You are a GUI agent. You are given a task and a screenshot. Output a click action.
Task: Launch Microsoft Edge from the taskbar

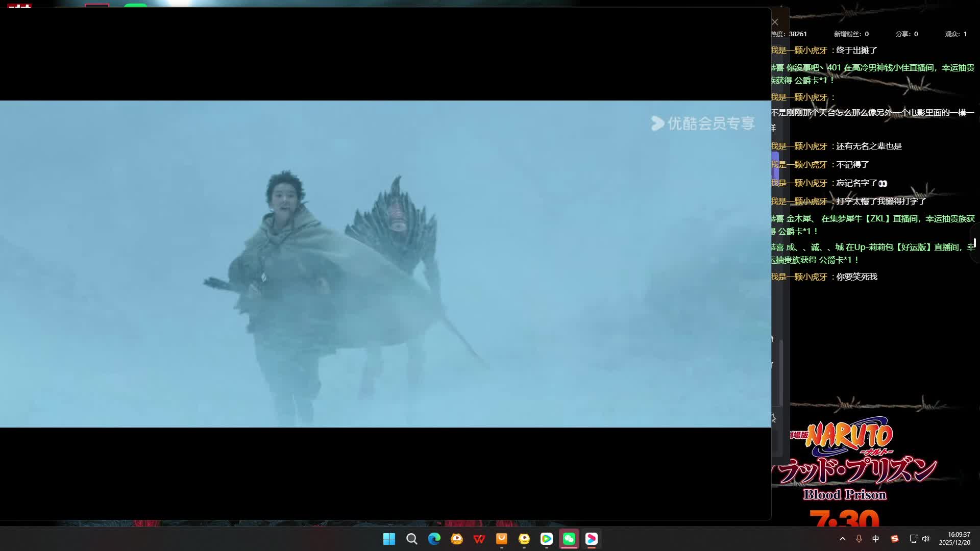coord(434,539)
